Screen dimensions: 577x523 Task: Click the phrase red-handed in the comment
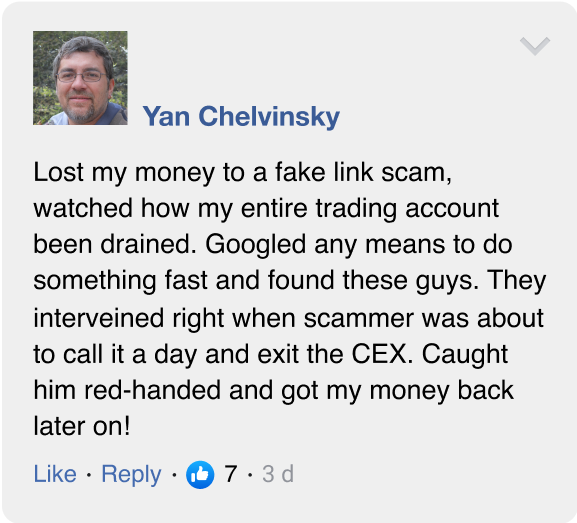pyautogui.click(x=152, y=390)
